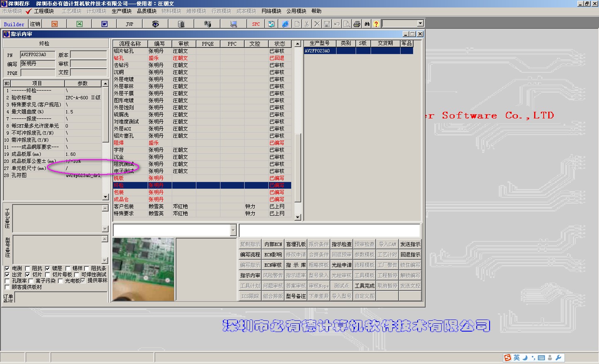Check the 切片母板 checkbox
Image resolution: width=599 pixels, height=364 pixels.
(47, 275)
